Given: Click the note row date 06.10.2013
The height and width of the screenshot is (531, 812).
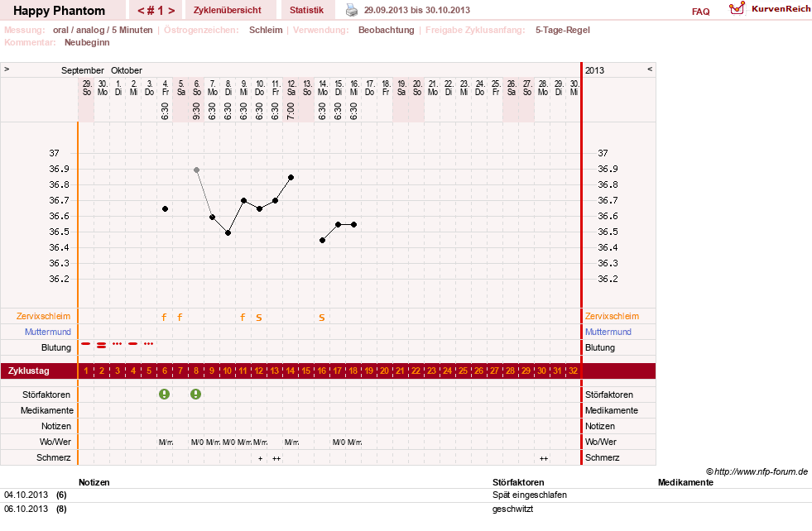Looking at the screenshot, I should (x=26, y=509).
